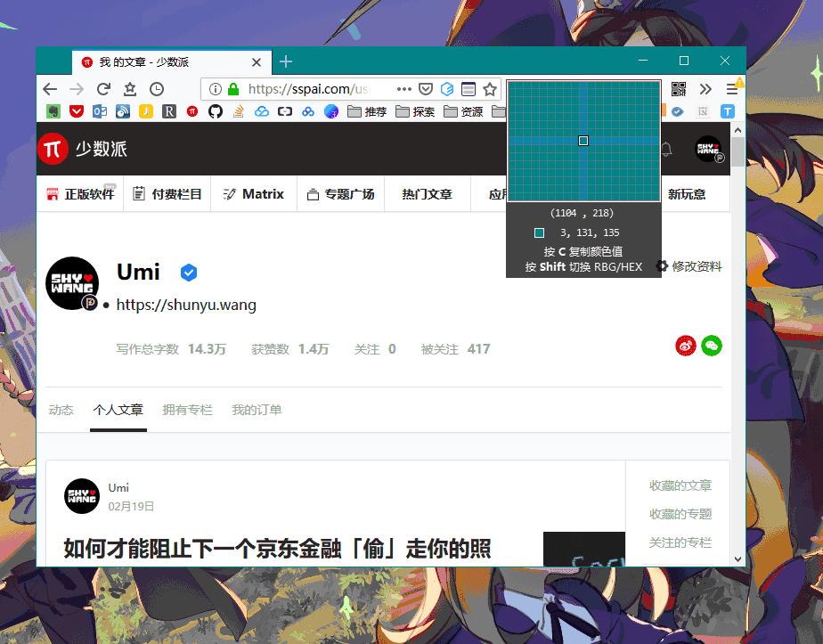
Task: Copy the sampled teal color swatch in picker
Action: [x=539, y=231]
